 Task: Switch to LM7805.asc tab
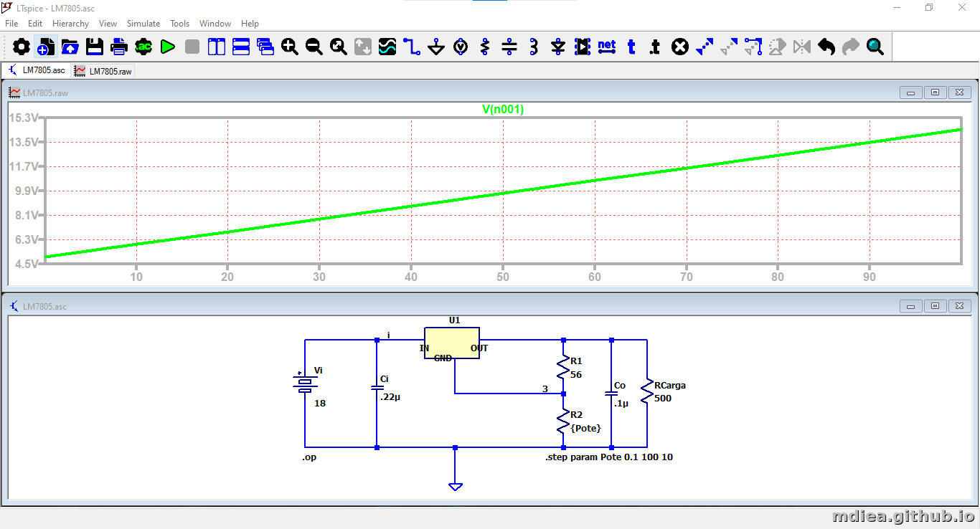click(x=37, y=70)
